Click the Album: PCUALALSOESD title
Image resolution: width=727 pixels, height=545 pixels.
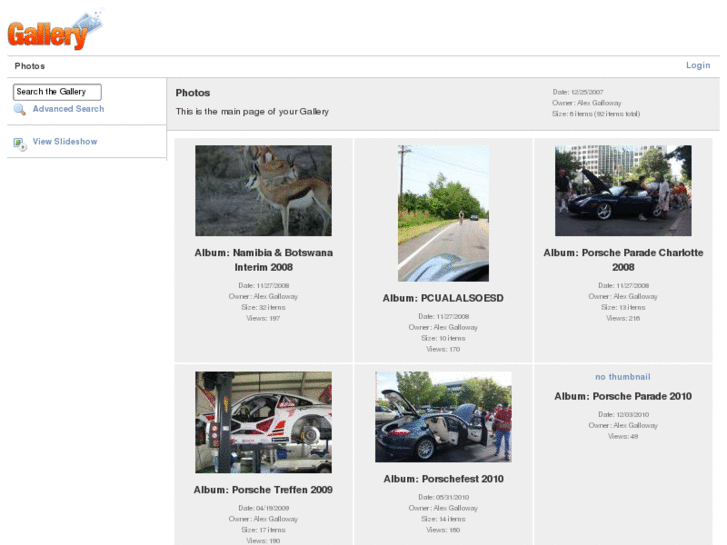[443, 298]
